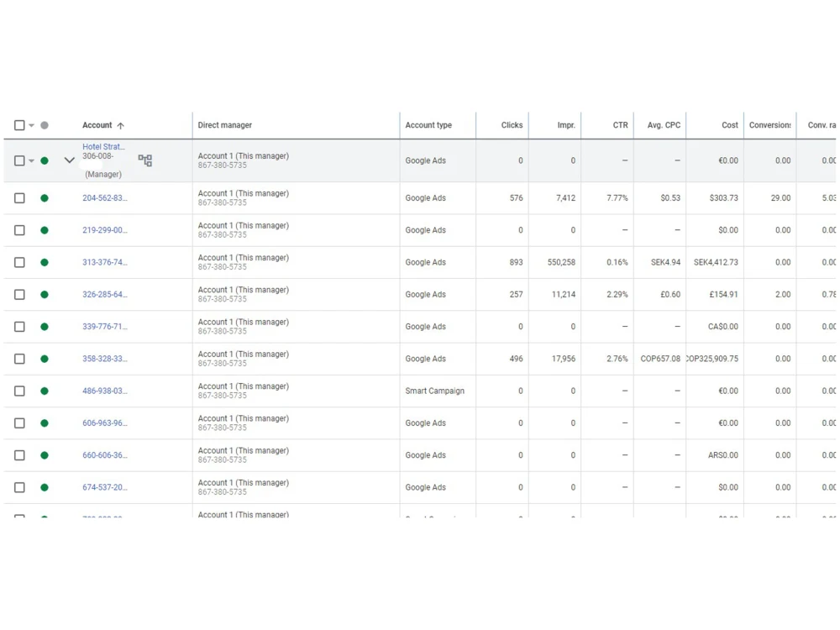
Task: Click green status dot for account 486-938-03
Action: click(45, 391)
